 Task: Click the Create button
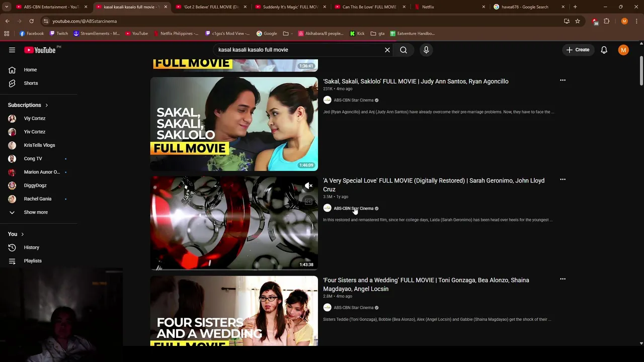578,50
